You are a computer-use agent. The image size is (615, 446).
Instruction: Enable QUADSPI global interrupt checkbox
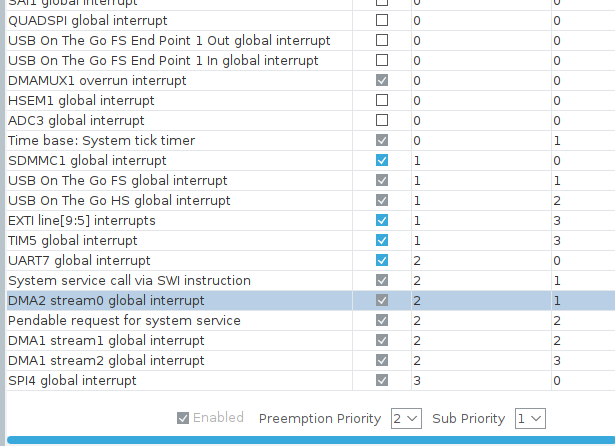382,20
